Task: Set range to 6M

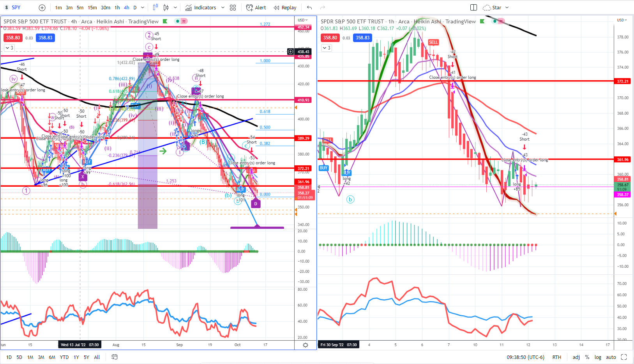Action: click(52, 357)
